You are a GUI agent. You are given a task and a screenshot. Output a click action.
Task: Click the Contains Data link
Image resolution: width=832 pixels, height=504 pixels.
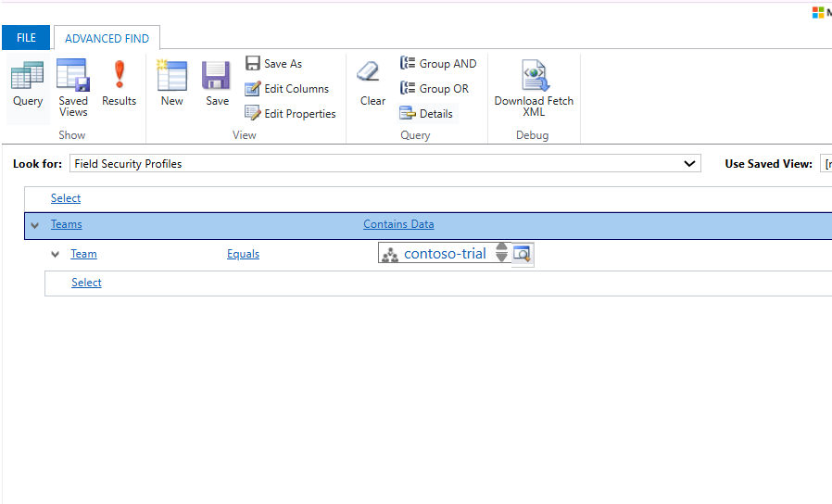point(398,224)
